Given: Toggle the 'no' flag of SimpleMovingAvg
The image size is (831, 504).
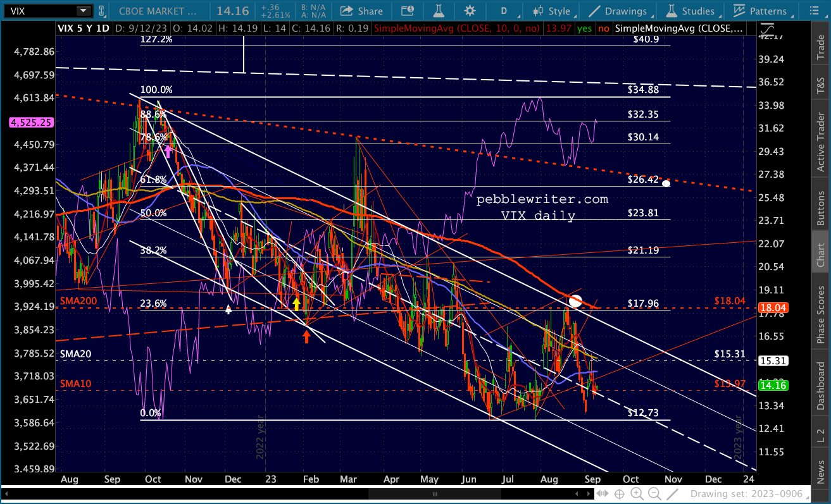Looking at the screenshot, I should pos(604,28).
